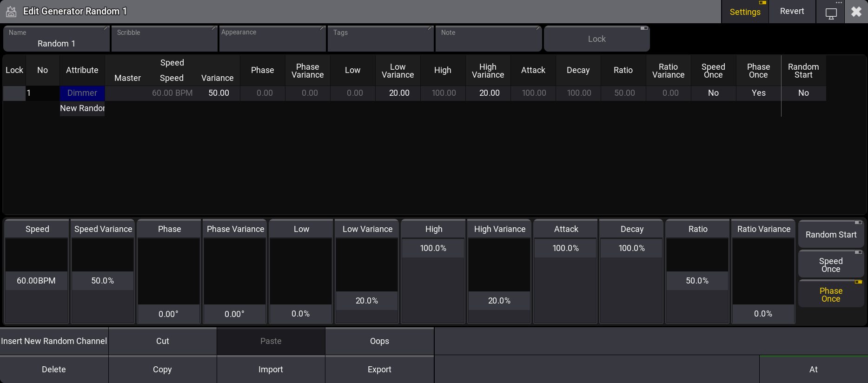This screenshot has height=383, width=868.
Task: Enable the Speed Once toggle
Action: tap(831, 265)
